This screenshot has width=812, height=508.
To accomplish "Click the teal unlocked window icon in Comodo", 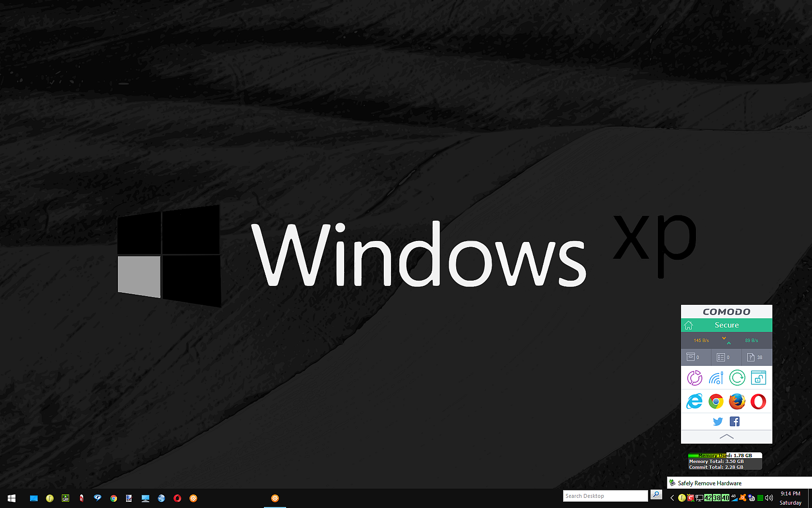I will point(758,378).
